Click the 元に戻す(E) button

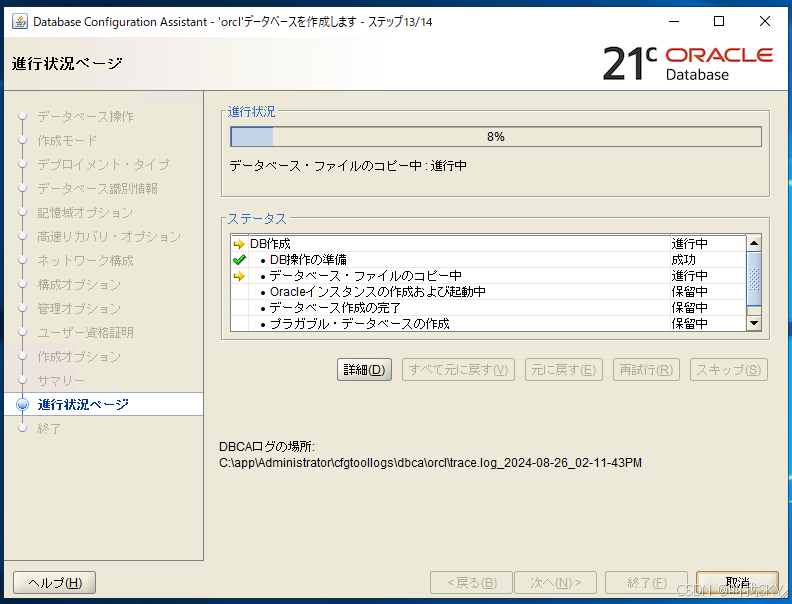[x=564, y=370]
